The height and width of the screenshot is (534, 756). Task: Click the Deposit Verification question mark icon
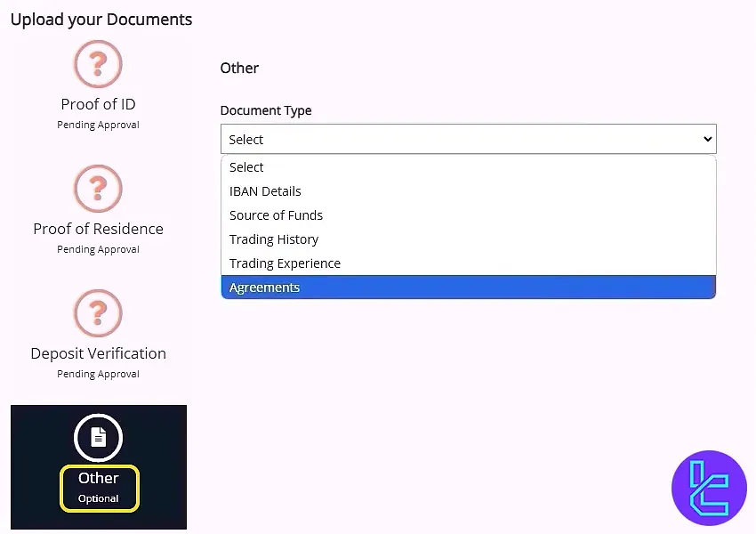98,313
